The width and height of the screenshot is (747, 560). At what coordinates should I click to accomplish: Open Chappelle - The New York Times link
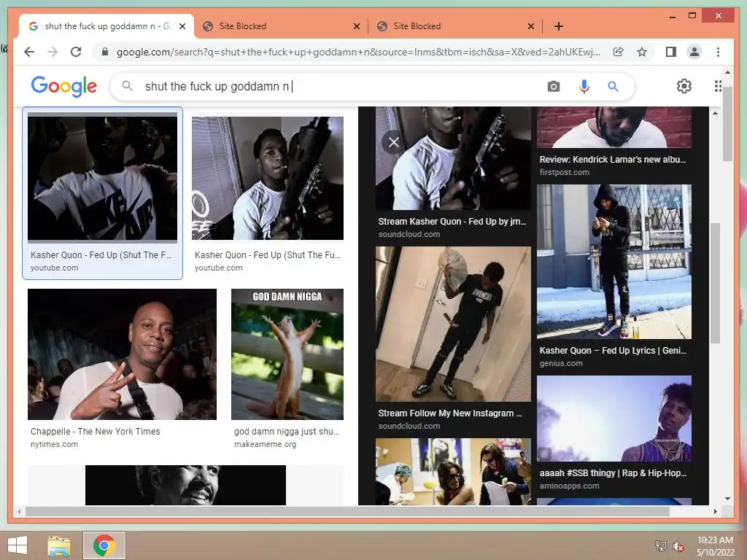tap(96, 432)
